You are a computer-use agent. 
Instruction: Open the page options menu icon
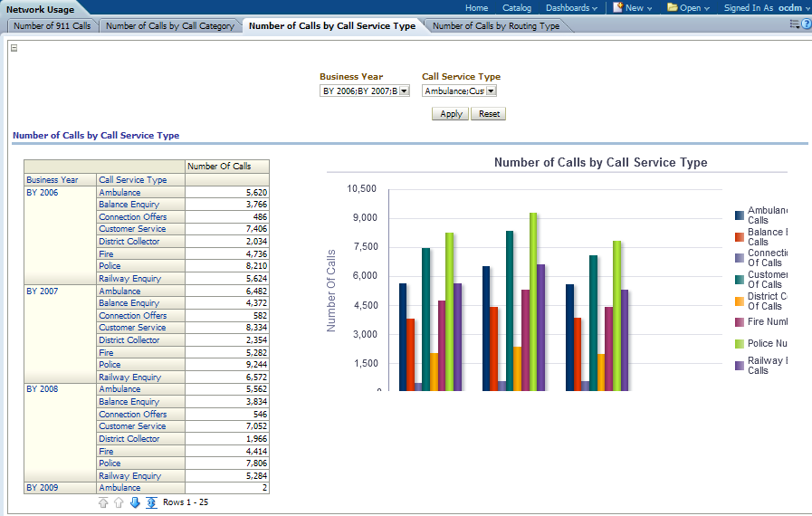pyautogui.click(x=793, y=24)
